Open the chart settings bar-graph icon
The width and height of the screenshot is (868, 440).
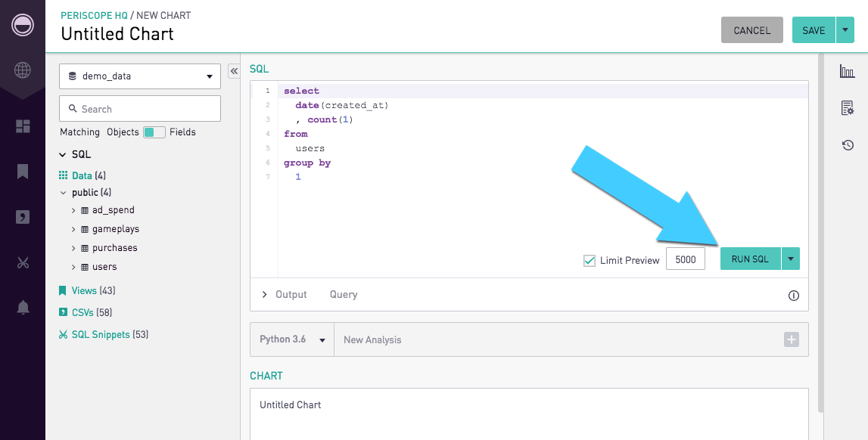[x=847, y=71]
